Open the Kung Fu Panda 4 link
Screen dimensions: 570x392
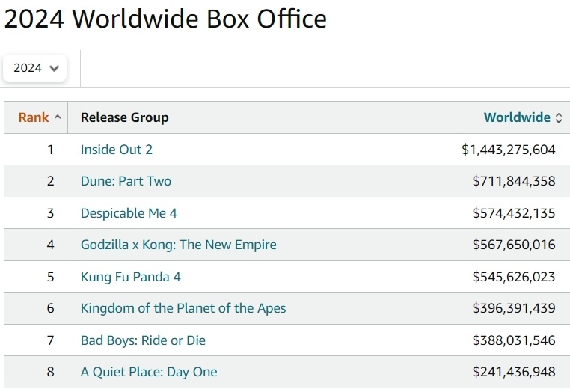point(130,277)
